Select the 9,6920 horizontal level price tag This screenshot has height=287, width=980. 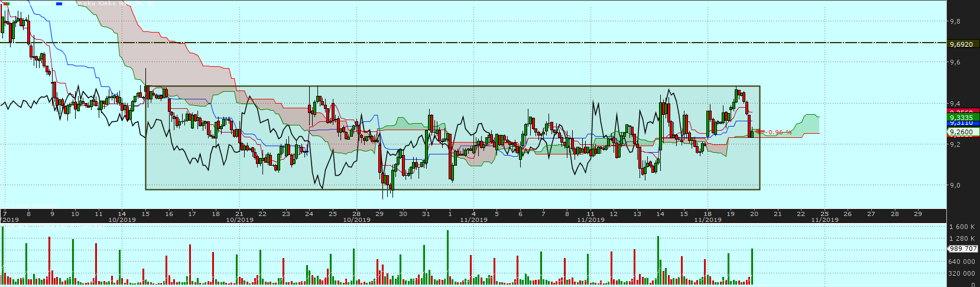coord(961,44)
